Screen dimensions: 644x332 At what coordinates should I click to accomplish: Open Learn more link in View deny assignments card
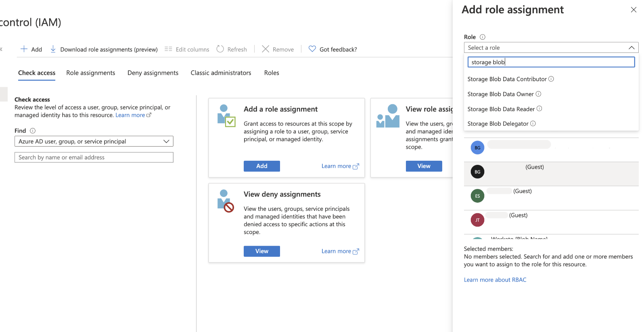pos(340,251)
